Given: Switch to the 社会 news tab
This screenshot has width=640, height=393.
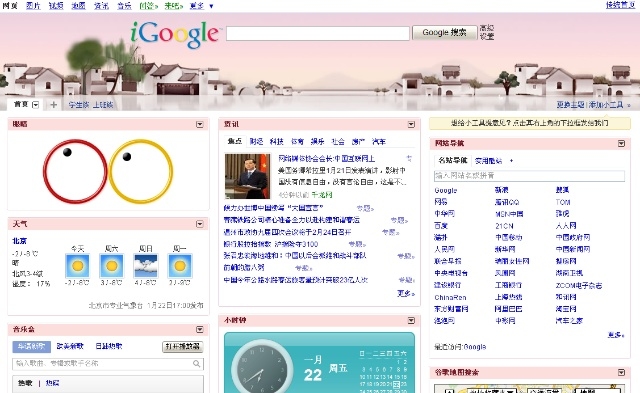Looking at the screenshot, I should pos(338,141).
